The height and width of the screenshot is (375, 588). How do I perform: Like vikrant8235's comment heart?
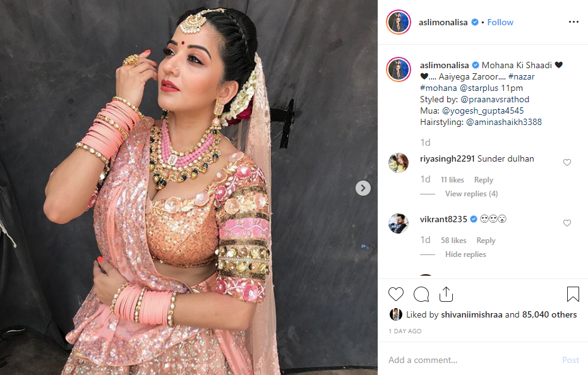coord(567,223)
